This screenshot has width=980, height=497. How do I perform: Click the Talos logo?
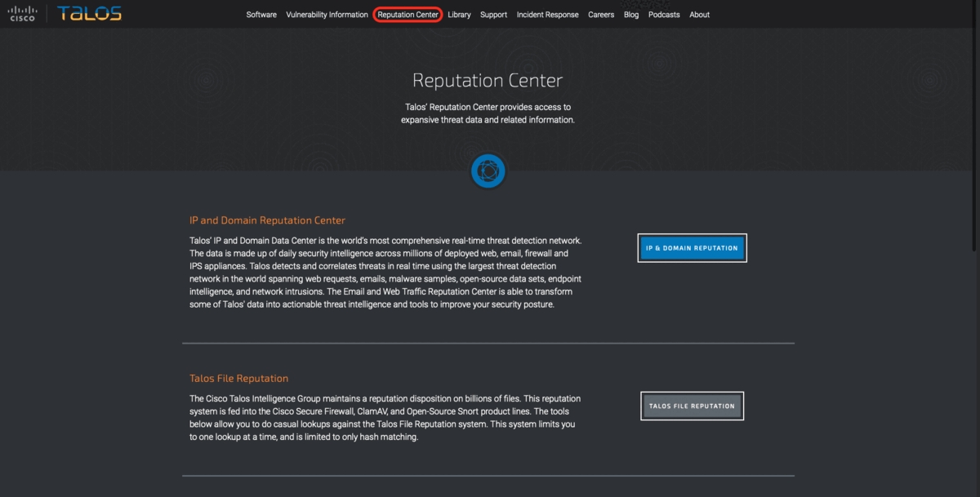(x=89, y=13)
